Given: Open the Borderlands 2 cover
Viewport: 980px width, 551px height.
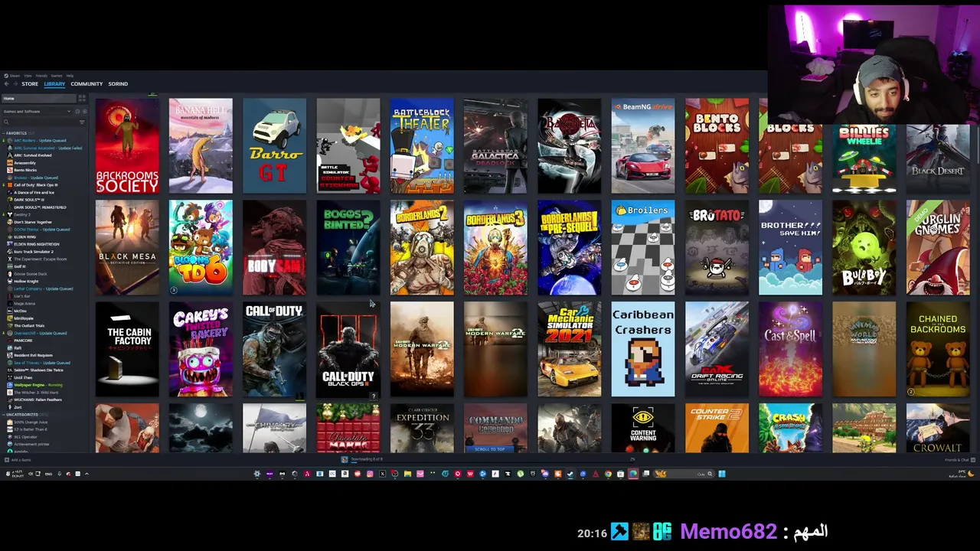Looking at the screenshot, I should [422, 247].
